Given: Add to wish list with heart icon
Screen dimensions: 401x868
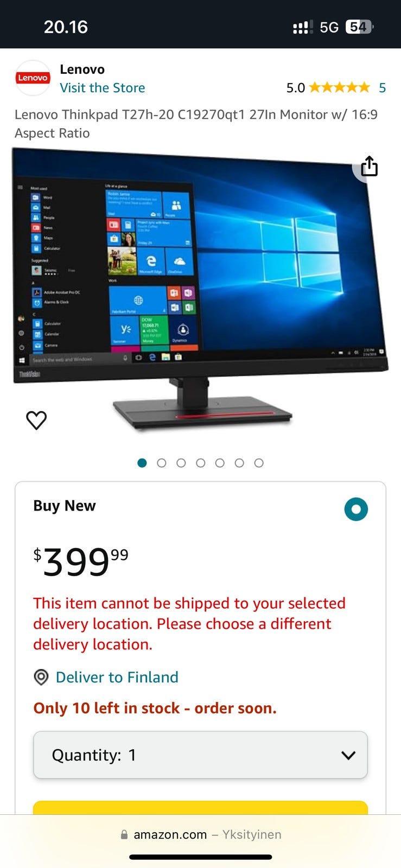Looking at the screenshot, I should tap(36, 420).
